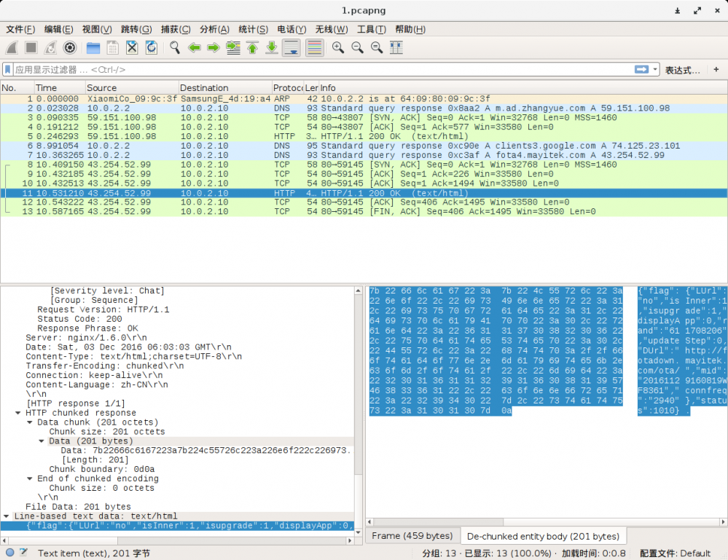Click the resize columns icon

coord(396,48)
